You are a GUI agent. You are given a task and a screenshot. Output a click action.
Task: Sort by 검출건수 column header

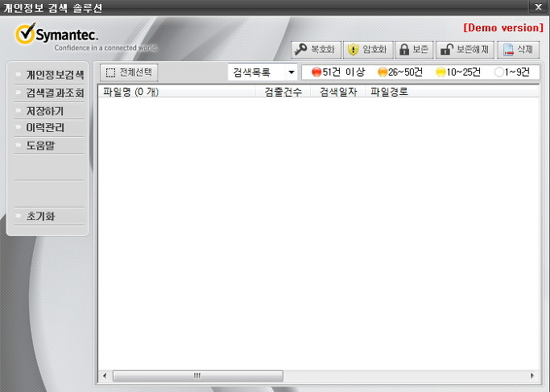283,92
